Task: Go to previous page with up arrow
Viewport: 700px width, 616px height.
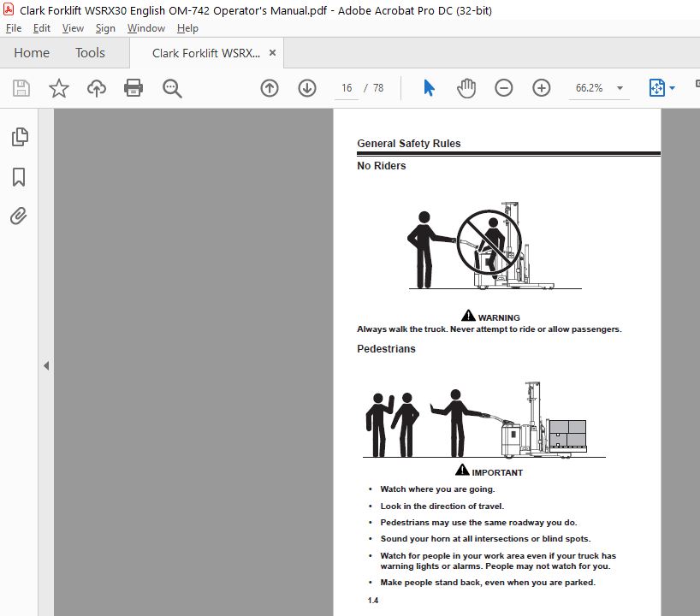Action: click(270, 88)
